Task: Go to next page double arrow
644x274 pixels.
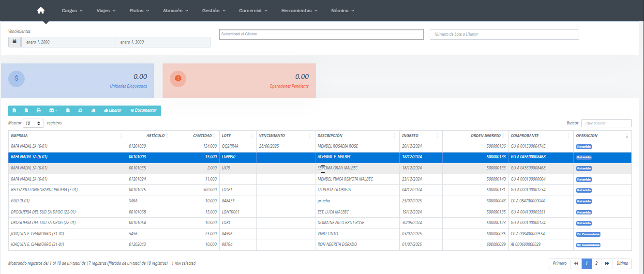Action: pos(607,263)
